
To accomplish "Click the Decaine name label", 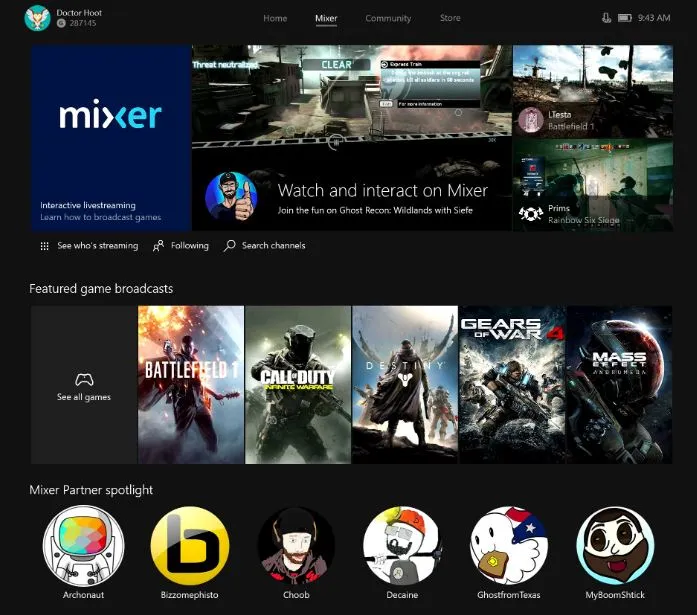I will click(x=402, y=595).
